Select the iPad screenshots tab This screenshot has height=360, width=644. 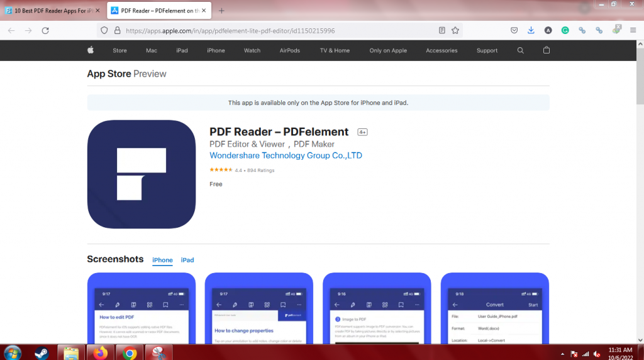[187, 260]
